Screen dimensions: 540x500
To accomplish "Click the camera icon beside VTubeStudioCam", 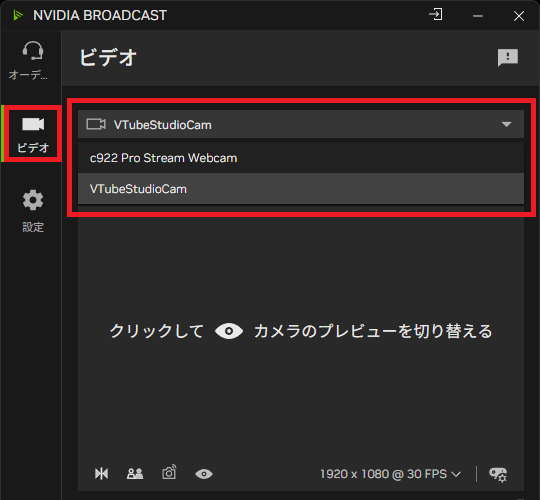I will [x=96, y=124].
